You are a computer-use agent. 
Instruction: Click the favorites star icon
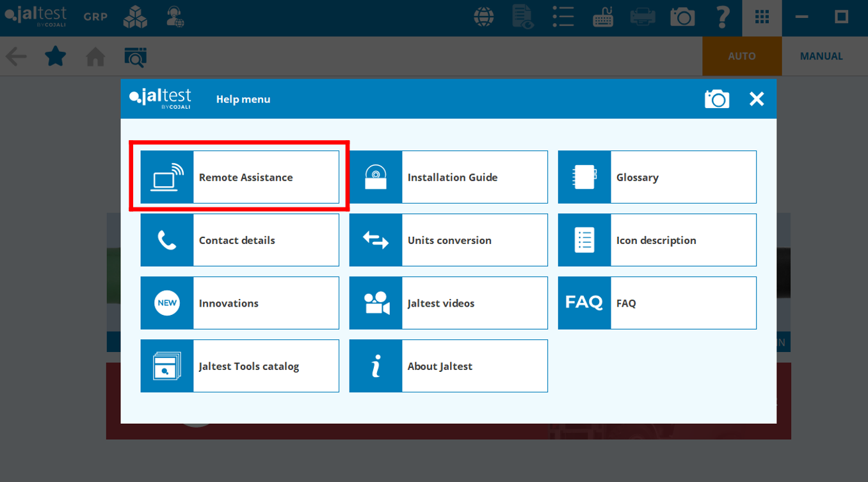click(x=56, y=56)
